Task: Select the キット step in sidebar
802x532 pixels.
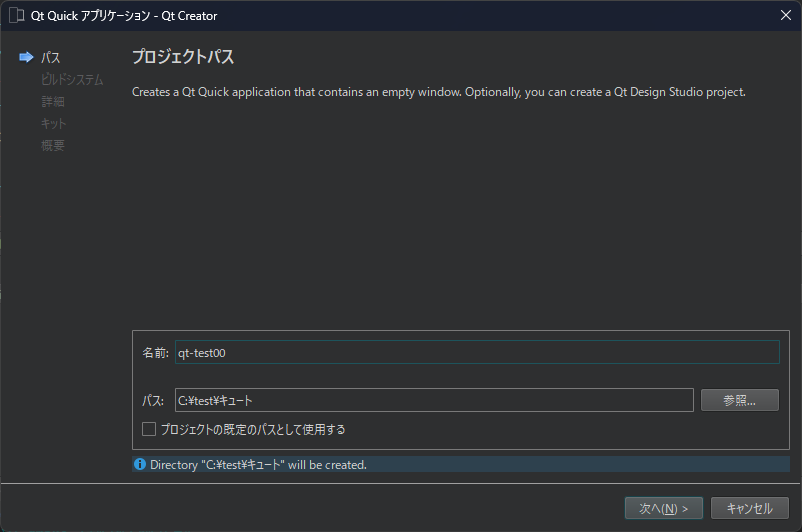Action: point(53,123)
